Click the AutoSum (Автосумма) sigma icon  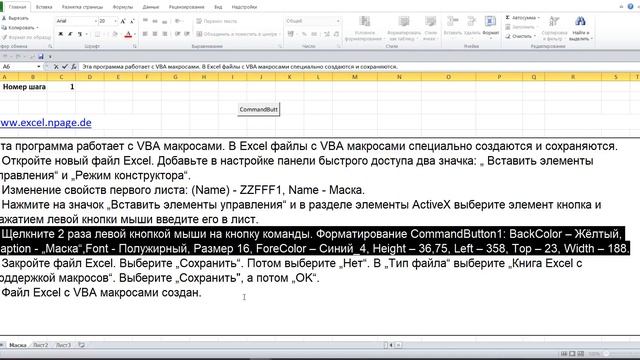pyautogui.click(x=508, y=18)
